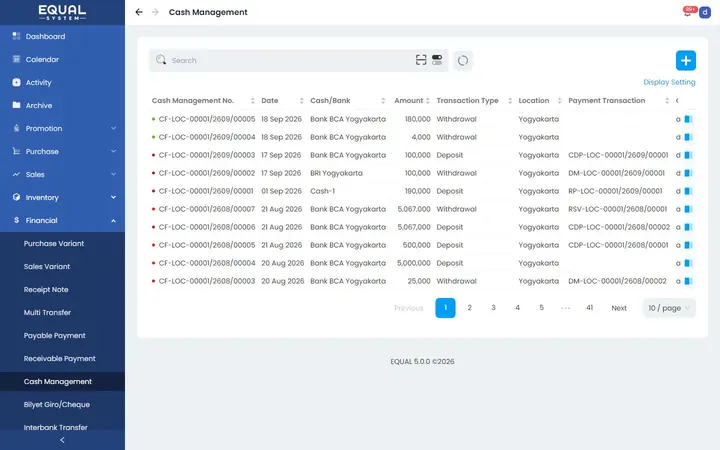Open record CF-LOC-00001/2608/00005

207,245
